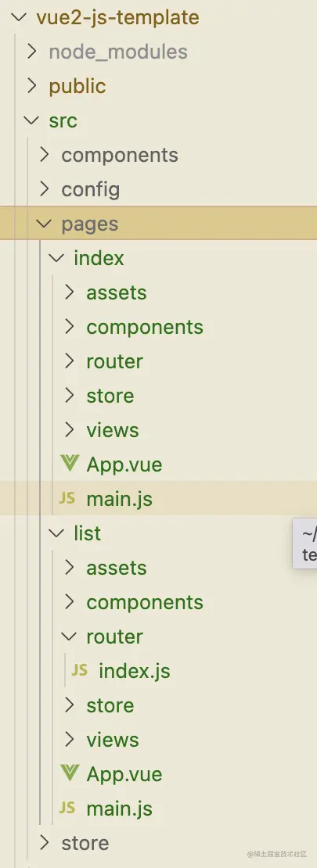
Task: Collapse the pages folder
Action: (x=44, y=224)
